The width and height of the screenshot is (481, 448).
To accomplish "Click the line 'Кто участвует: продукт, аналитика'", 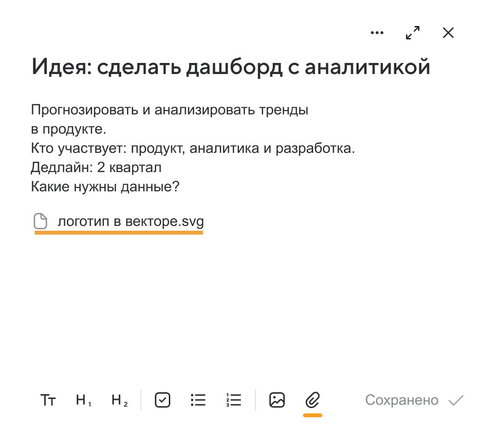I will pos(193,148).
